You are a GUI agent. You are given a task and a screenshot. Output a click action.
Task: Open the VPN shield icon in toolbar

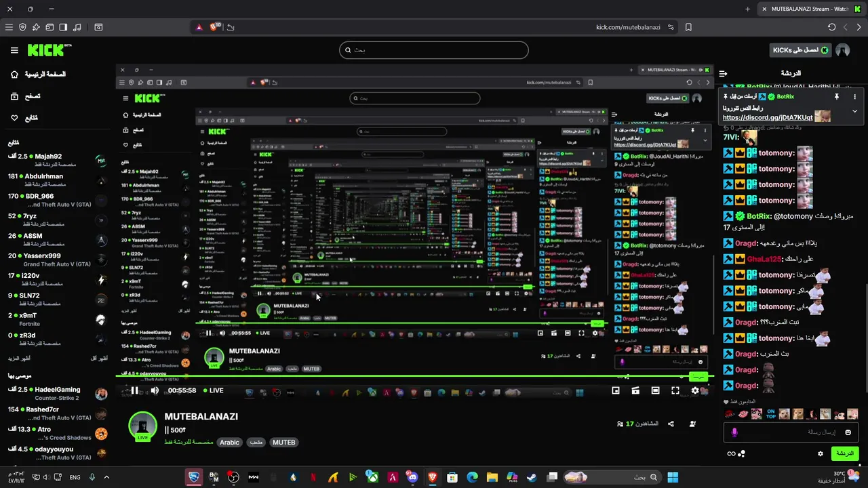point(22,27)
